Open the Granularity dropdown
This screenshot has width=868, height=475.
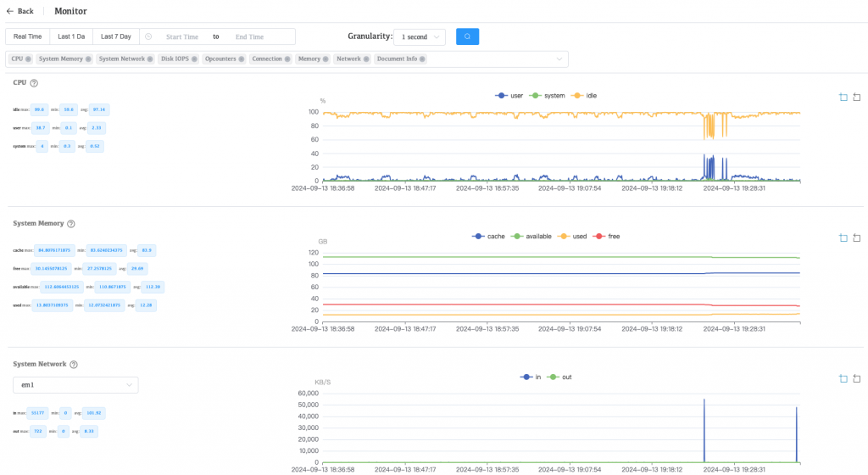(420, 37)
